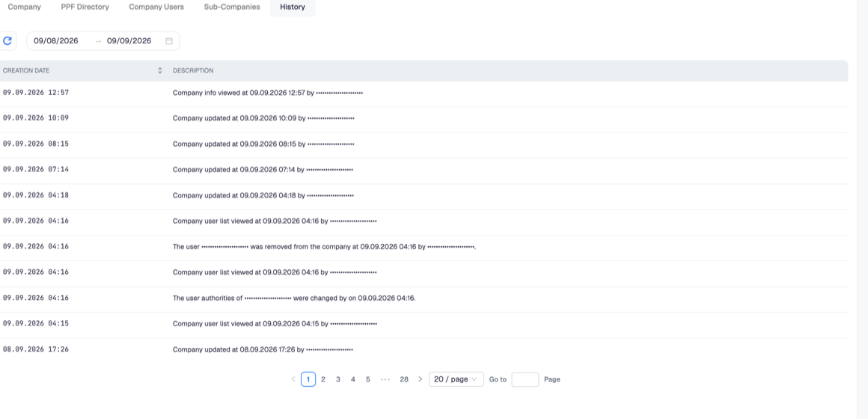This screenshot has height=419, width=868.
Task: Open the PPF Directory tab
Action: pyautogui.click(x=85, y=7)
